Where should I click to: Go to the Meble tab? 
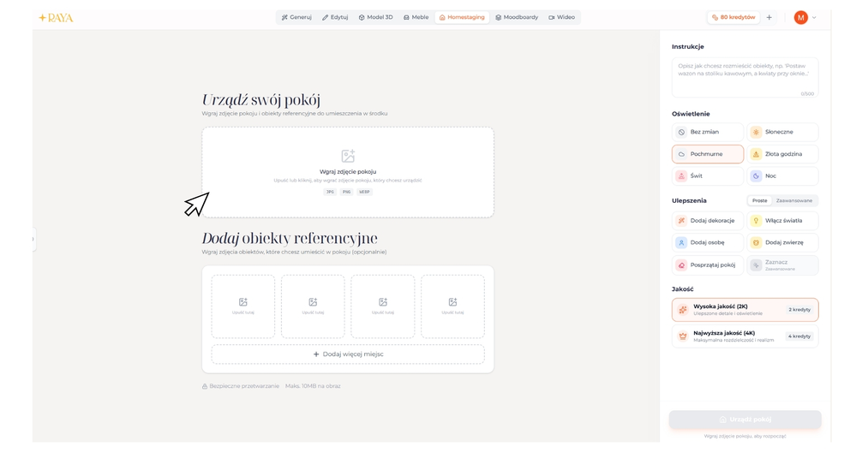[x=416, y=17]
